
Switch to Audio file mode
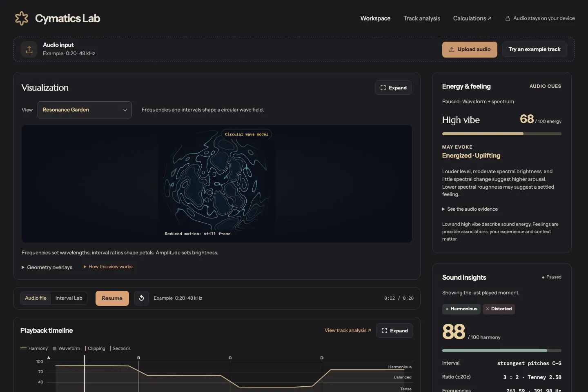[36, 298]
